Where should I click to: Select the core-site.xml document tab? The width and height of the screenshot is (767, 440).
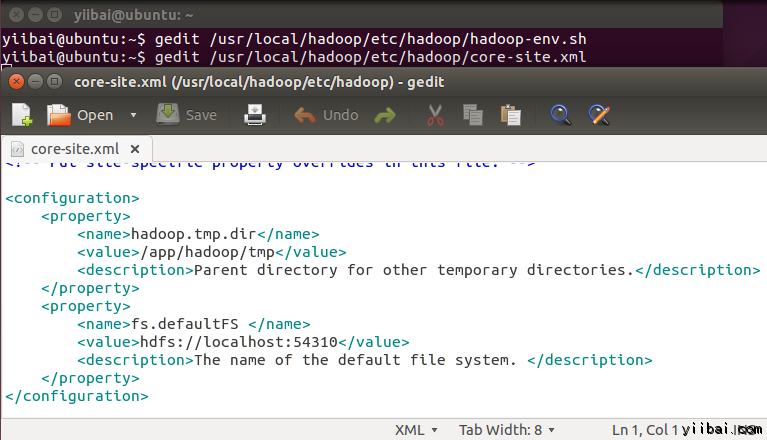[70, 149]
